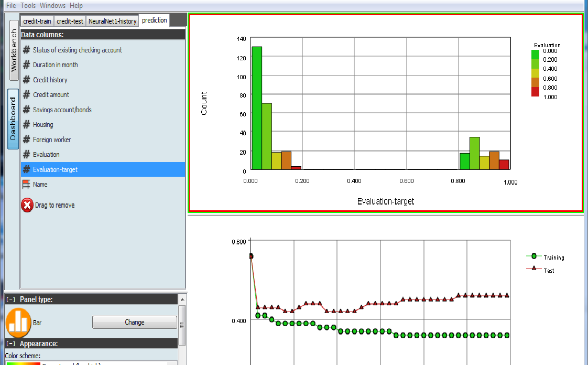588x365 pixels.
Task: Click the red 1.000 Evaluation legend swatch
Action: click(x=535, y=92)
